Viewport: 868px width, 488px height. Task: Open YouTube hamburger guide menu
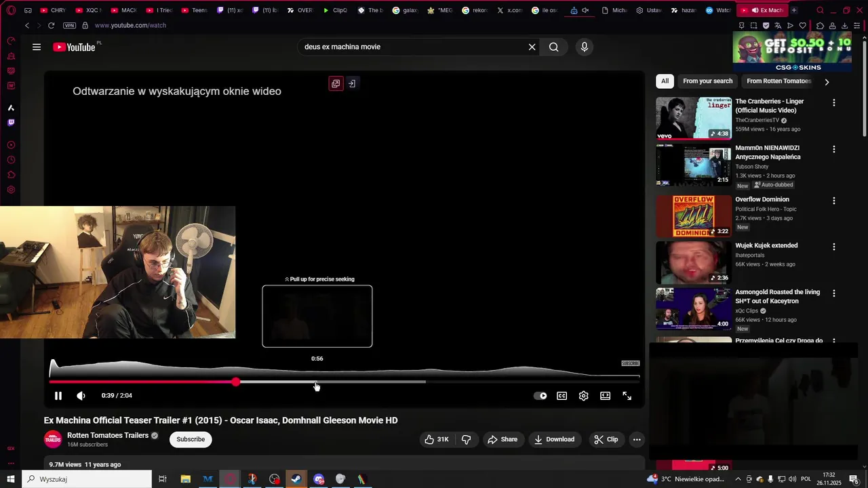coord(37,47)
